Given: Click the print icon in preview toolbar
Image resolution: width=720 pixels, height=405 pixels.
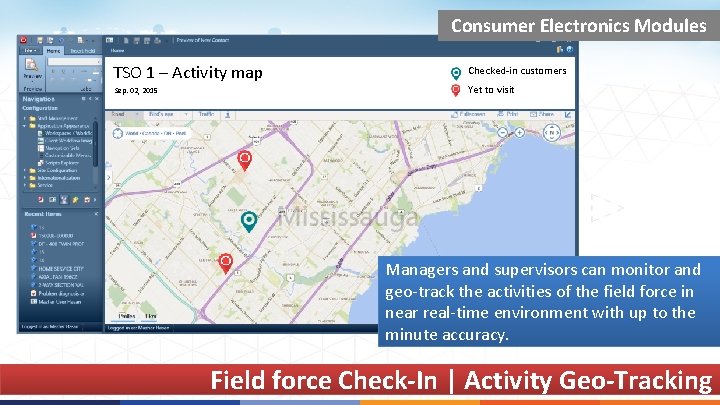Looking at the screenshot, I should (x=158, y=40).
